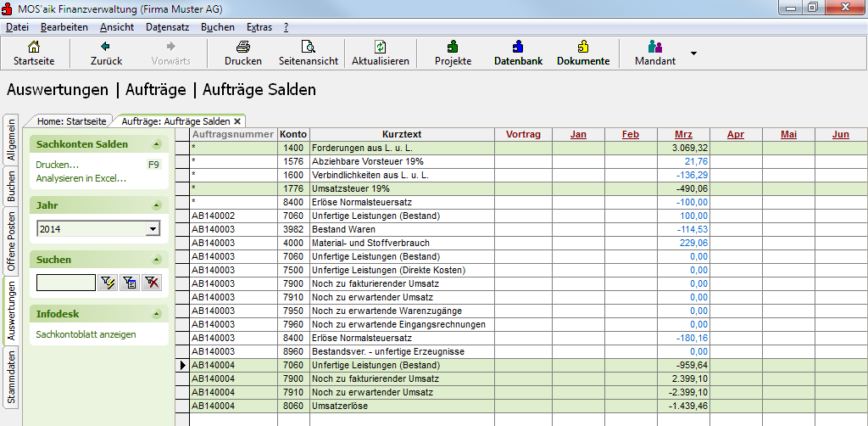Select Material- und Stoffverbrauch row
This screenshot has width=868, height=426.
coord(521,243)
